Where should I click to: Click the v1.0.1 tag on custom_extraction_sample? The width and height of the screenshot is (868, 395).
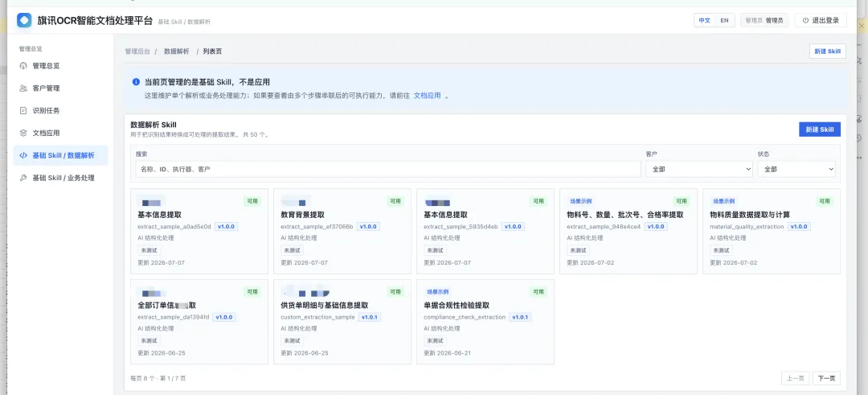click(x=370, y=318)
